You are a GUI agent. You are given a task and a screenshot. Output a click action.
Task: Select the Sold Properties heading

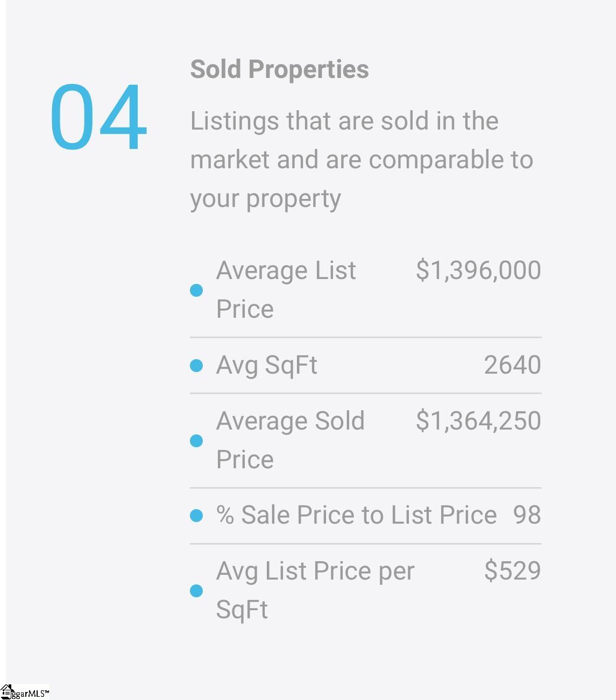click(279, 69)
